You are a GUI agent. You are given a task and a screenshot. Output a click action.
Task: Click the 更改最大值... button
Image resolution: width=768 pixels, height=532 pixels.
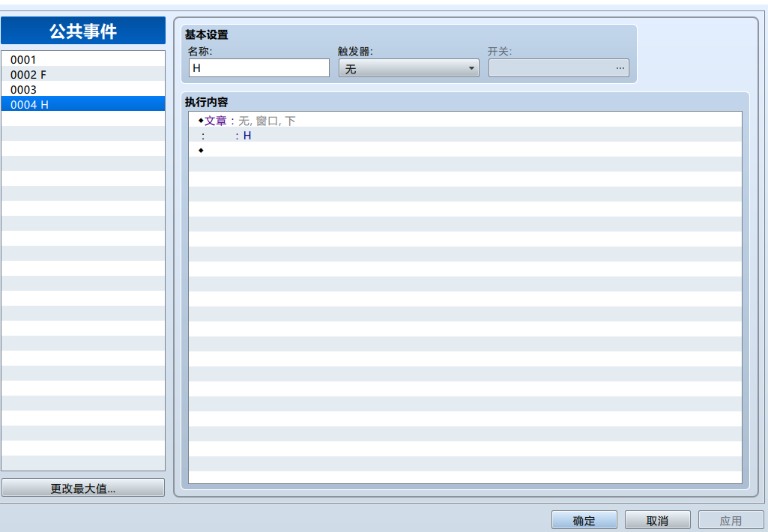point(82,488)
